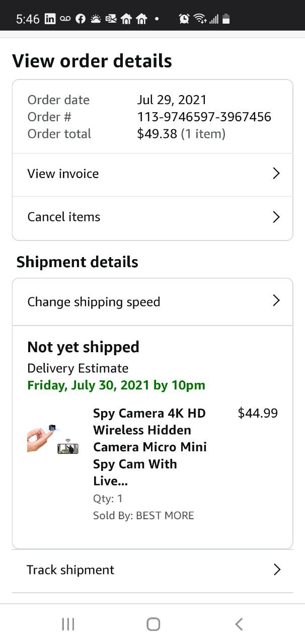Open recent apps with navigation button

click(68, 624)
